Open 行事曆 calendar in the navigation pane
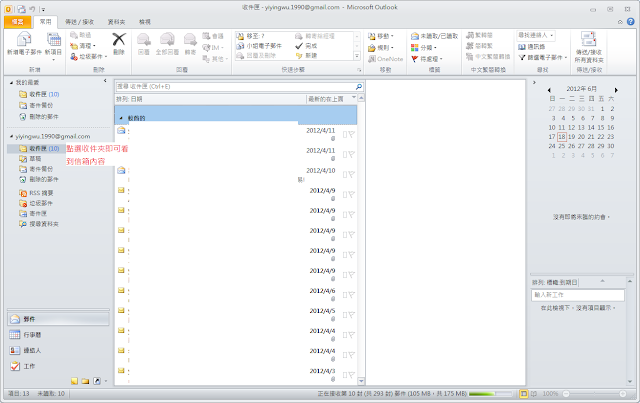The height and width of the screenshot is (403, 640). (x=58, y=335)
